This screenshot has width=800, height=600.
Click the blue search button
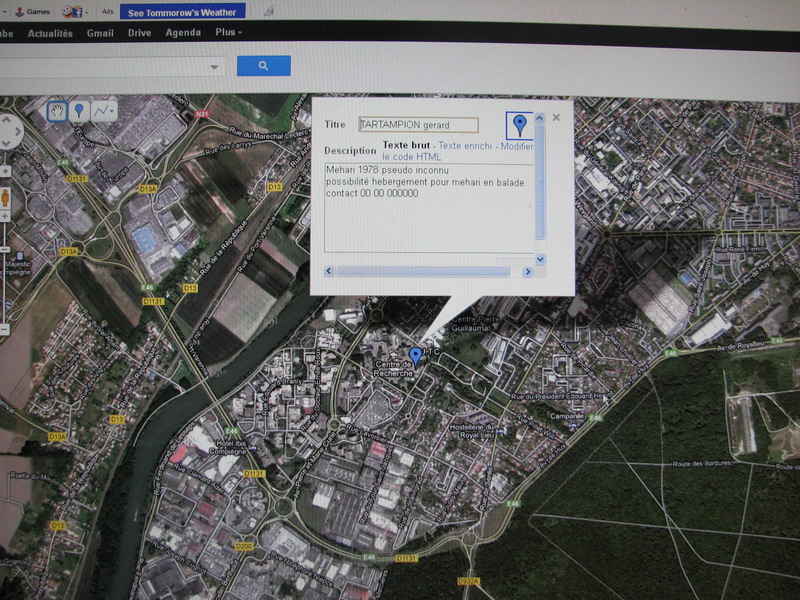[264, 66]
